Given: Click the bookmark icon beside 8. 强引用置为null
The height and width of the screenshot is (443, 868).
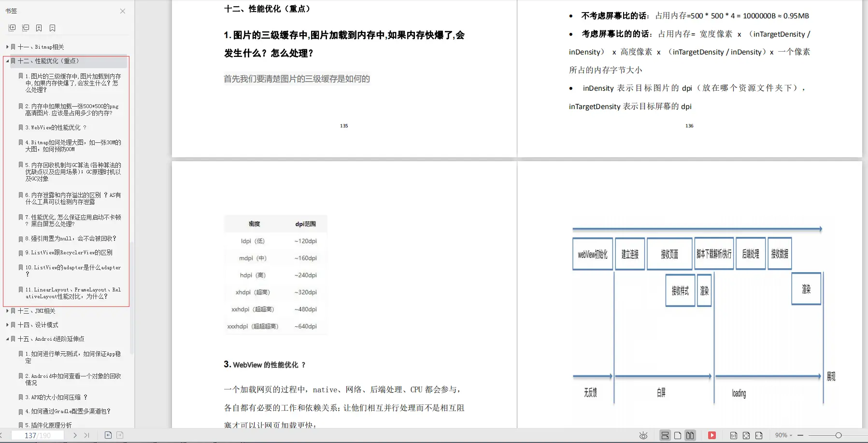Looking at the screenshot, I should 21,239.
